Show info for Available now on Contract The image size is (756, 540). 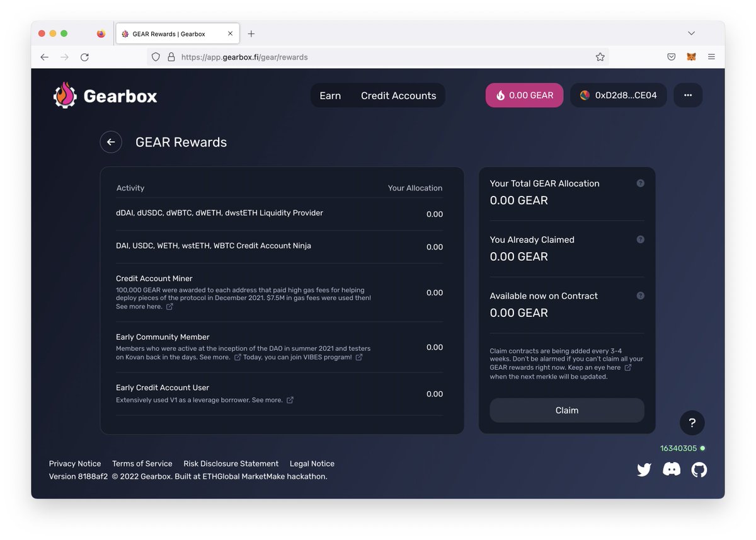tap(640, 296)
